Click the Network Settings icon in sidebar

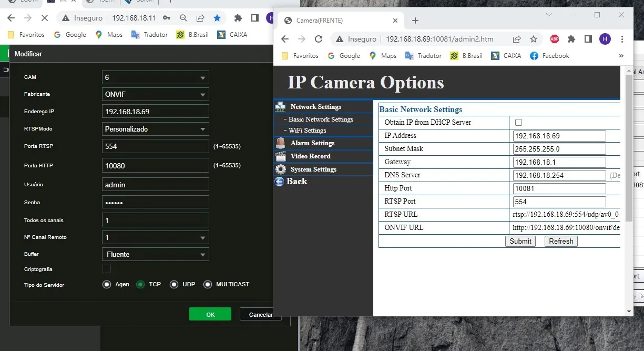(280, 107)
